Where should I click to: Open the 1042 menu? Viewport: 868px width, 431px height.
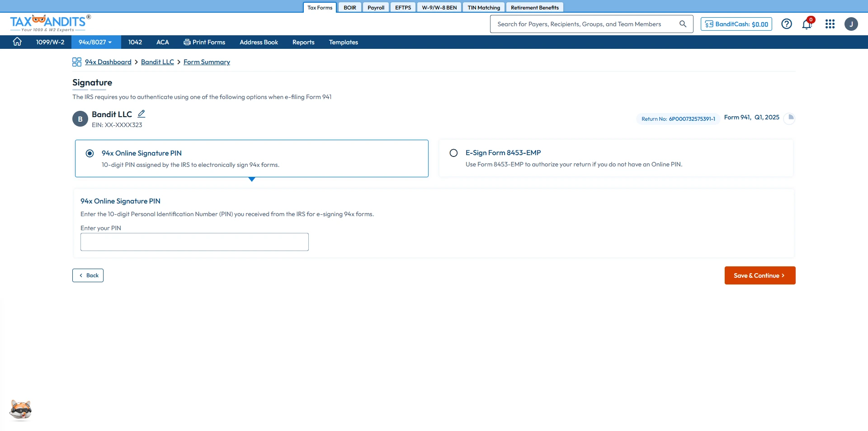click(135, 42)
